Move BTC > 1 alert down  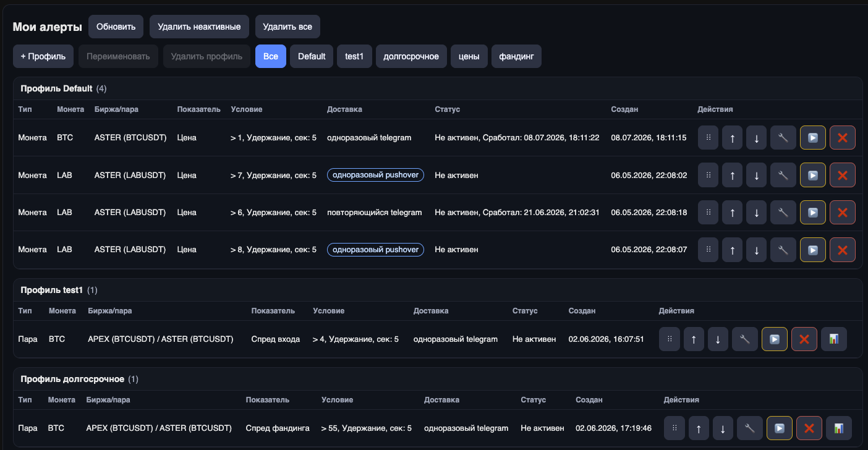point(756,138)
